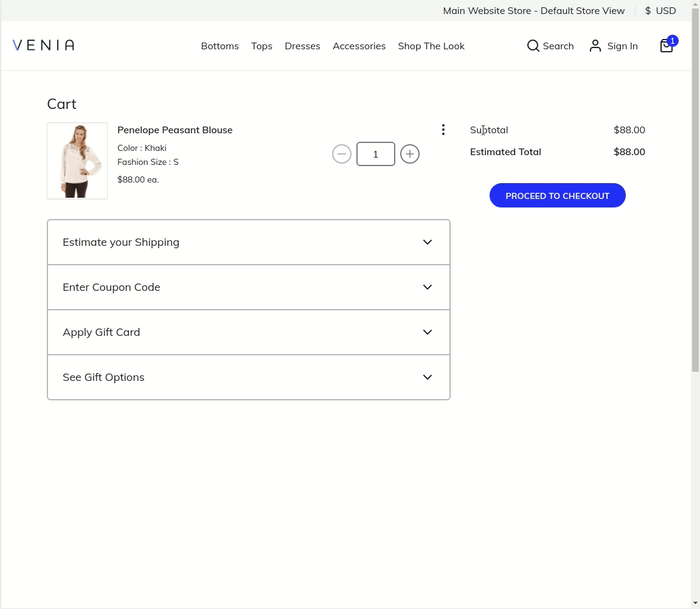Open Penelope Peasant Blouse product link

pyautogui.click(x=175, y=130)
